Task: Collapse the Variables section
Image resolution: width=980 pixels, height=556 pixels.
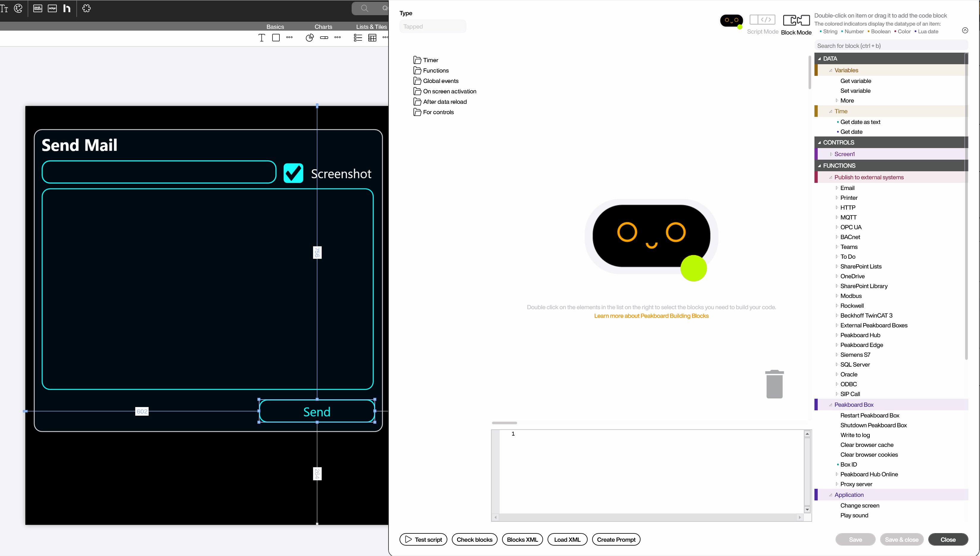Action: (831, 70)
